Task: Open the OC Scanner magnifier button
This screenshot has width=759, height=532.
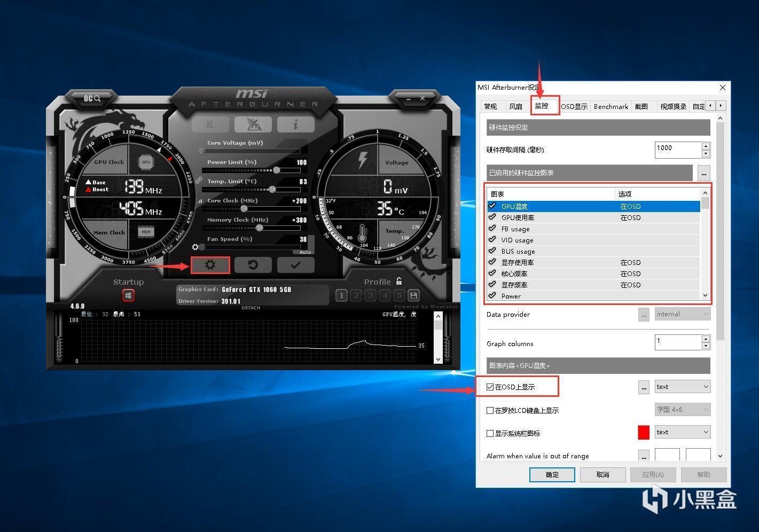Action: pos(91,98)
